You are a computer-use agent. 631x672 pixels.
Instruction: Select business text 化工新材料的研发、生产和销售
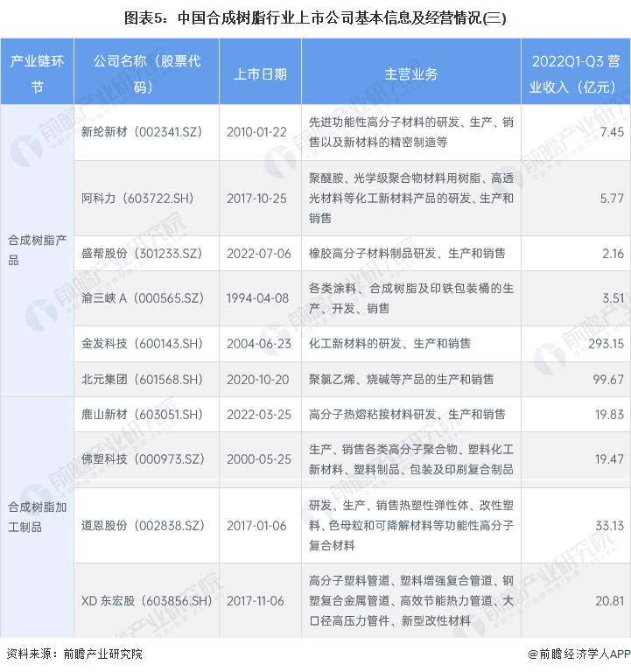click(x=389, y=343)
